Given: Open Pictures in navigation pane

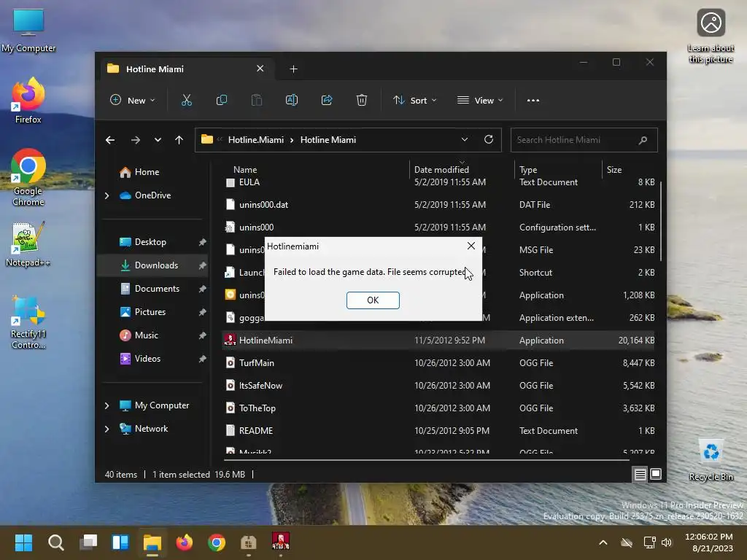Looking at the screenshot, I should pyautogui.click(x=150, y=312).
